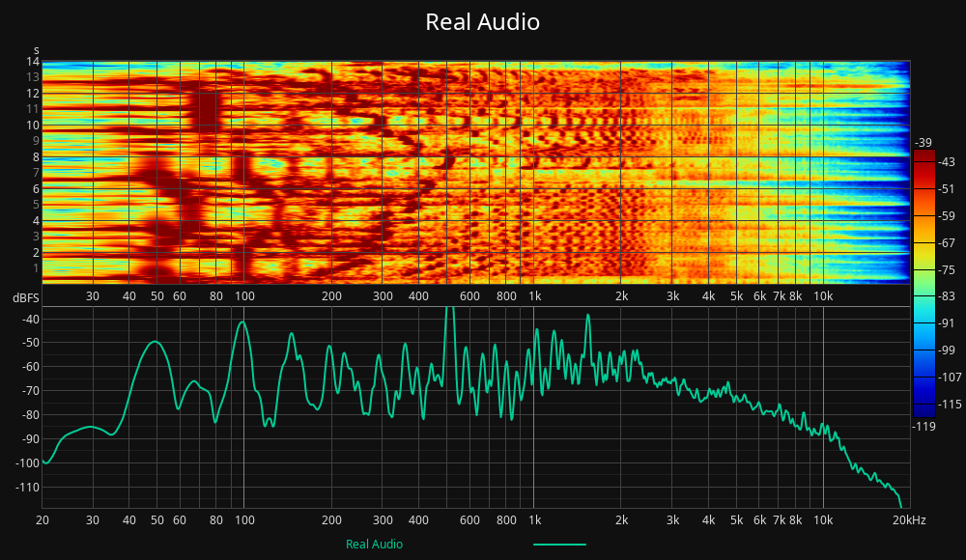
Task: Click the spectrum curve peak near 50 Hz
Action: click(154, 342)
